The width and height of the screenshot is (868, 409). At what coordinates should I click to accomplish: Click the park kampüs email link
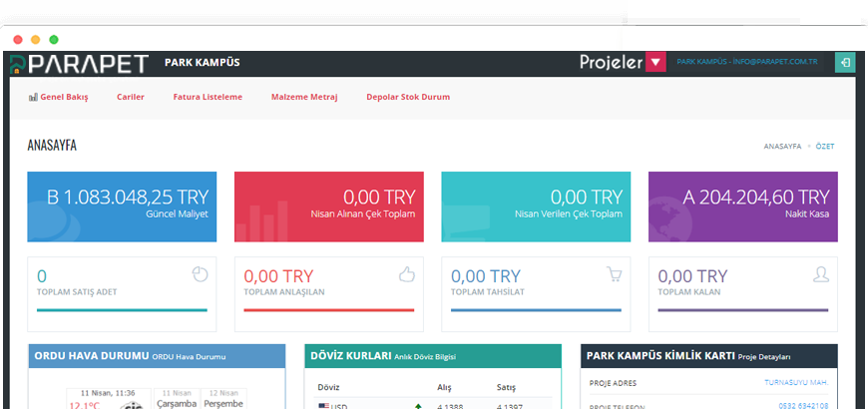coord(747,63)
